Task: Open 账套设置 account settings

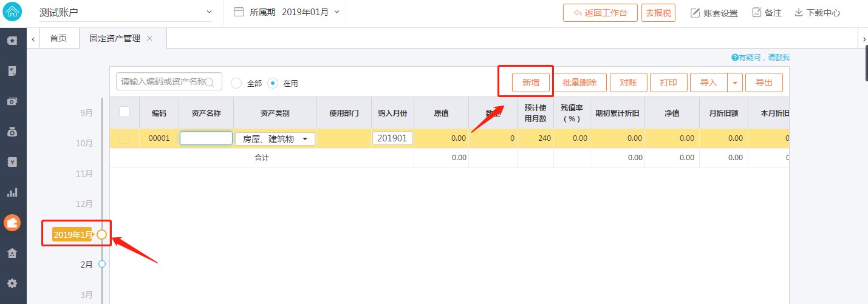Action: pyautogui.click(x=714, y=13)
